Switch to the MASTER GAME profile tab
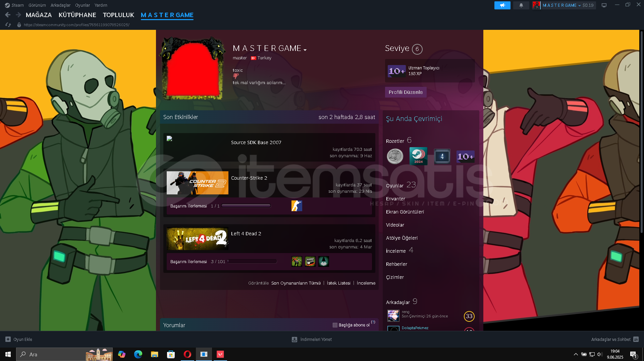Image resolution: width=644 pixels, height=361 pixels. (167, 15)
